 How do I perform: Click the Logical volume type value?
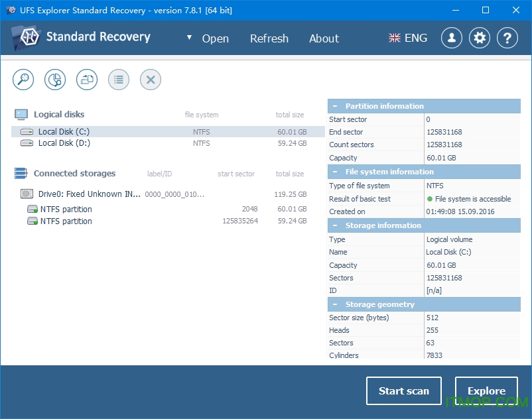(x=449, y=239)
